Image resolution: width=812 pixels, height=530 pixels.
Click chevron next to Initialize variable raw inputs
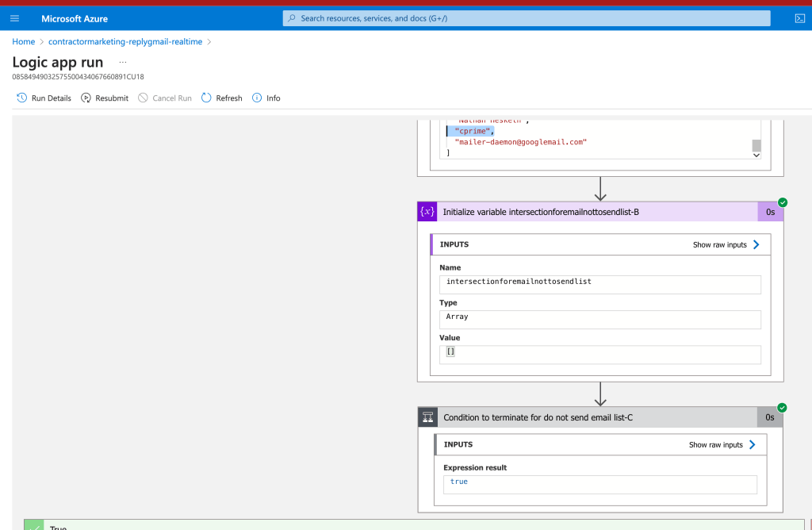point(756,244)
